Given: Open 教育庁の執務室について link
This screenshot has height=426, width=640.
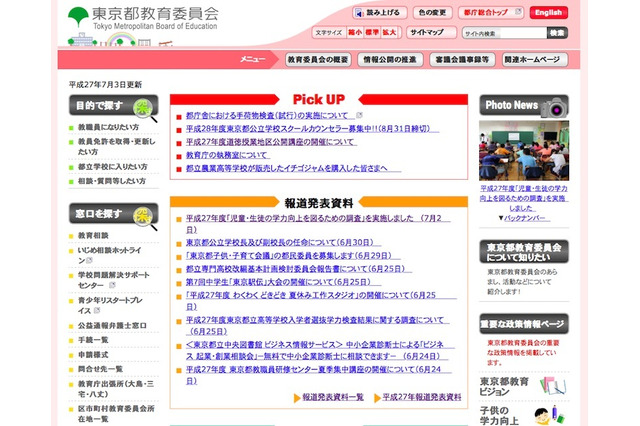Looking at the screenshot, I should point(228,155).
